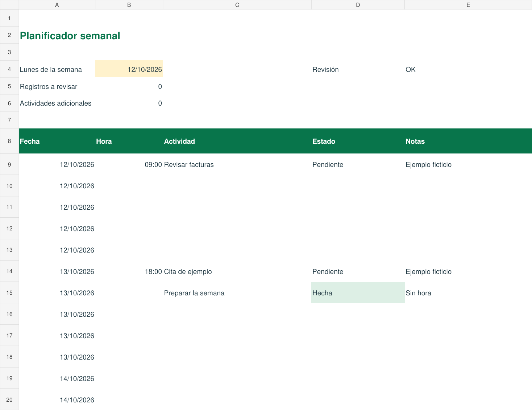Click the row 20 header number
This screenshot has width=532, height=410.
click(9, 399)
